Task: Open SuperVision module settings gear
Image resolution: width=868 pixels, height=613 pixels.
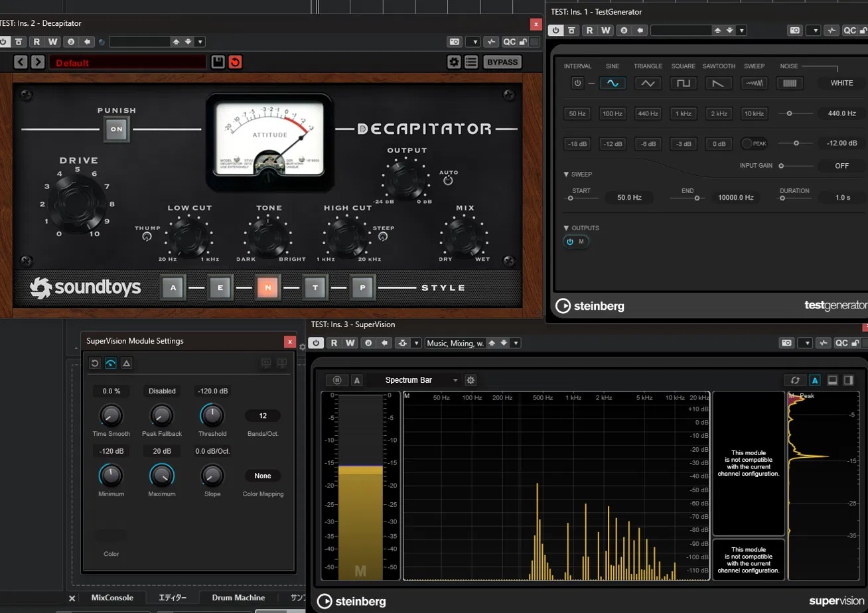Action: coord(470,380)
